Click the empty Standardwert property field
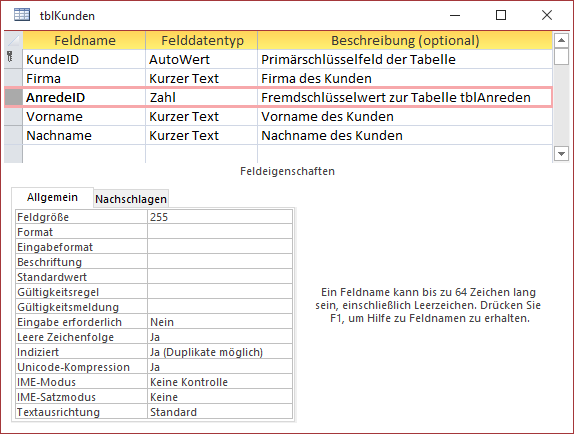This screenshot has height=434, width=574. click(220, 277)
